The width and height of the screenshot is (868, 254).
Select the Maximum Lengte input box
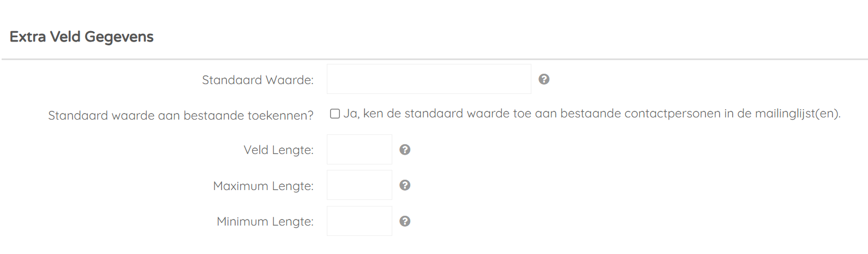tap(360, 185)
